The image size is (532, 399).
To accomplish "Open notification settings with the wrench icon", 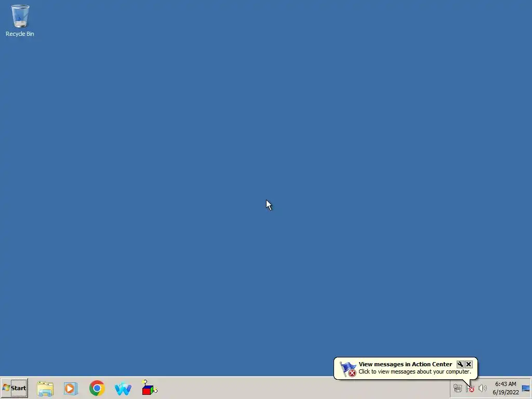I will (460, 364).
